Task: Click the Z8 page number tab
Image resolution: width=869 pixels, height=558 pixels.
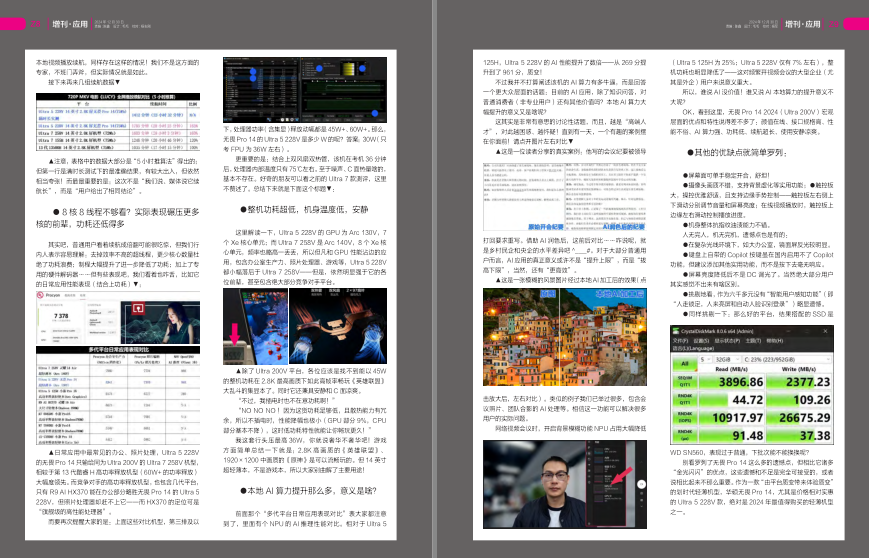Action: tap(35, 24)
